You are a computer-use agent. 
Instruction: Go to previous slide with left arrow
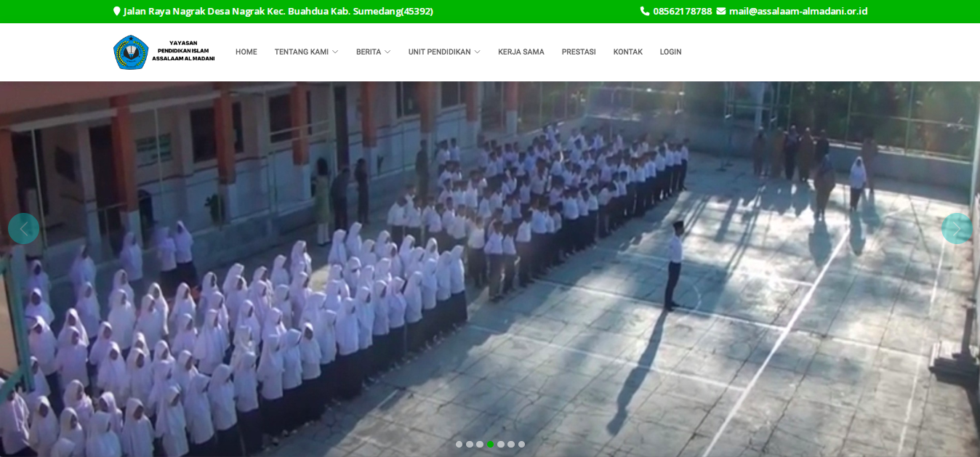pyautogui.click(x=23, y=229)
